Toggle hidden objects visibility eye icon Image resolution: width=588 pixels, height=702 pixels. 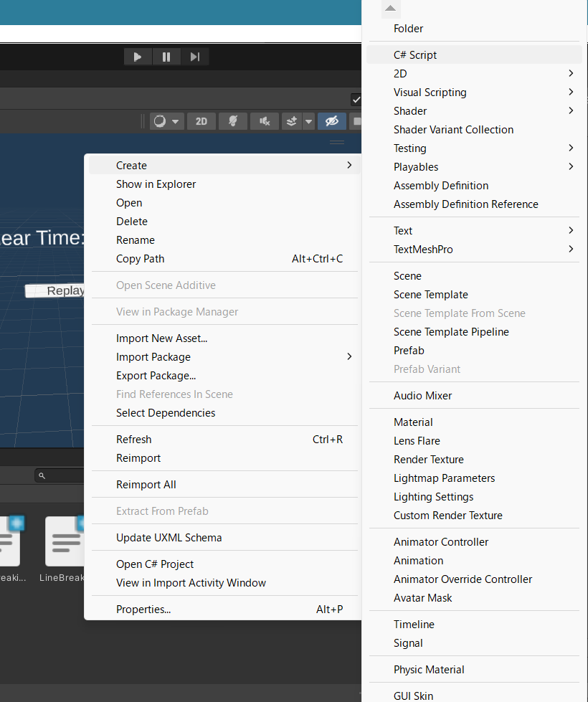[331, 121]
